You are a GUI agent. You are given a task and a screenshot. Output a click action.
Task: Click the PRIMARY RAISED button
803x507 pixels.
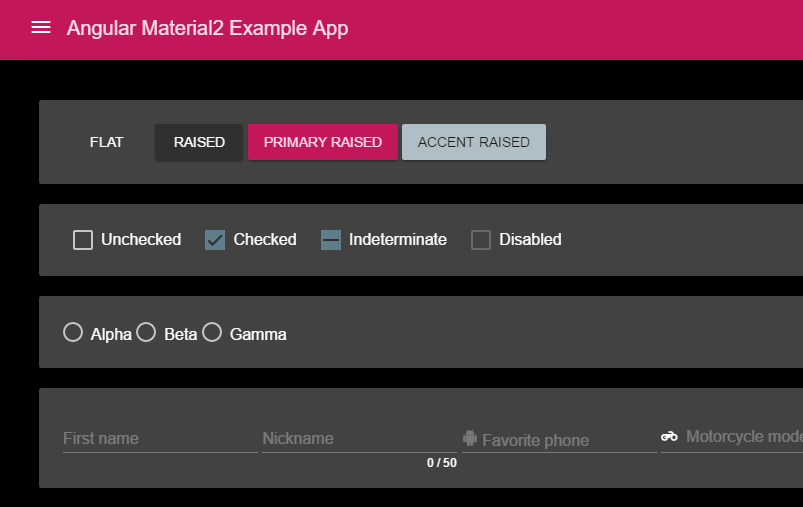coord(323,142)
